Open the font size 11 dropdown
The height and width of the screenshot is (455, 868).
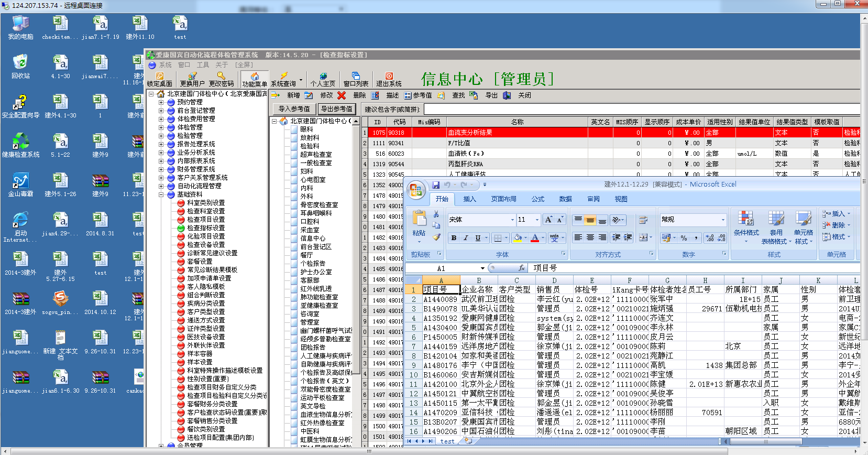(537, 220)
